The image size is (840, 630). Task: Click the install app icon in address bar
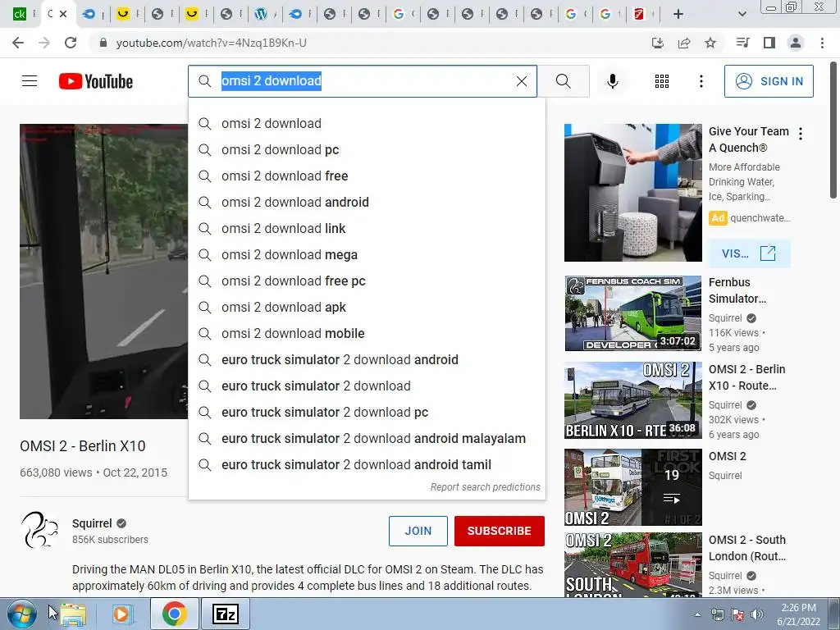(657, 43)
